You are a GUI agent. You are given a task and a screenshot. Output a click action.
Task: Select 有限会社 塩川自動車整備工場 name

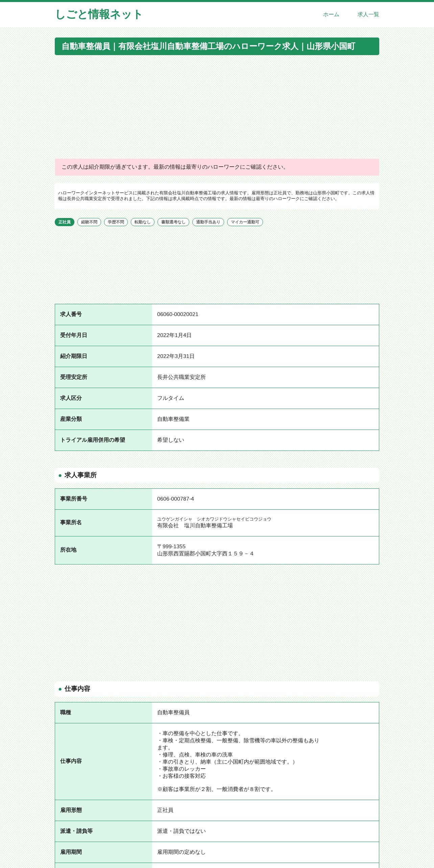click(x=195, y=526)
